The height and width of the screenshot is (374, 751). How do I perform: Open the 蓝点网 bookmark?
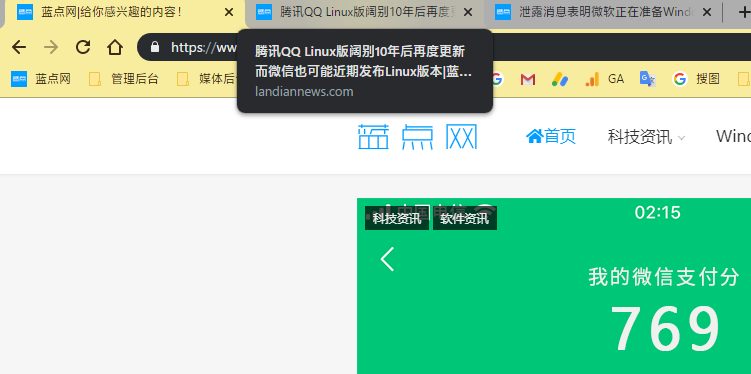[41, 79]
